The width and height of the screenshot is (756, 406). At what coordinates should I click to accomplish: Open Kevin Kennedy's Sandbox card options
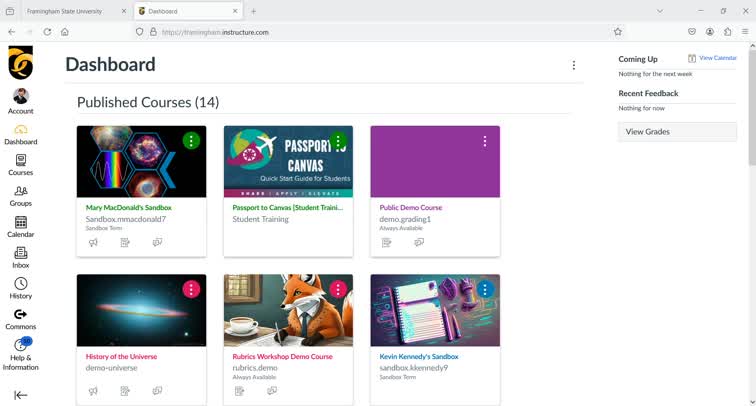tap(485, 289)
